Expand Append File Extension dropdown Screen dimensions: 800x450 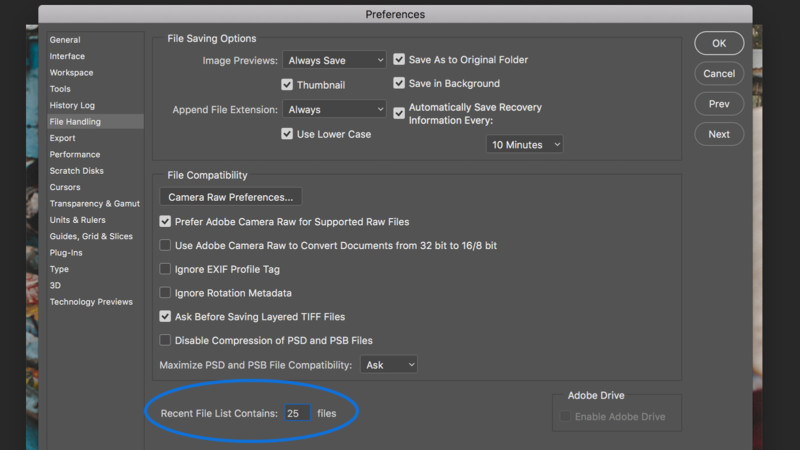click(335, 109)
